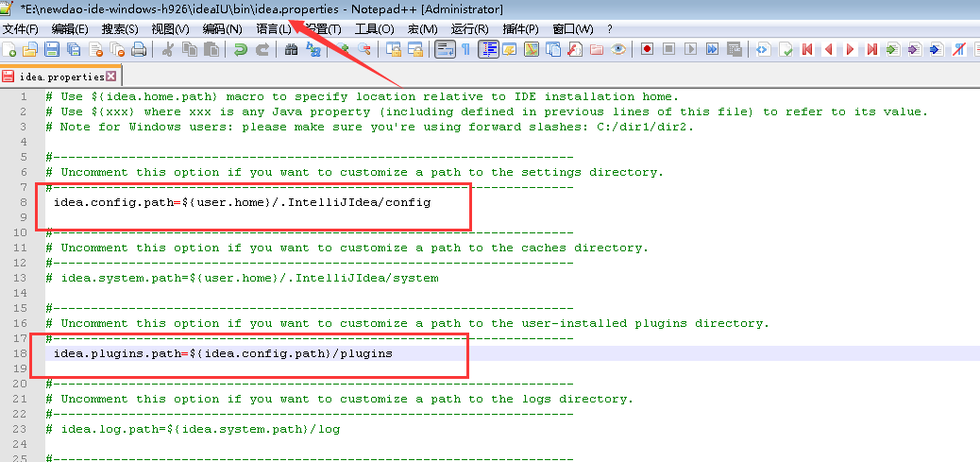Click the Copy toolbar icon

190,49
